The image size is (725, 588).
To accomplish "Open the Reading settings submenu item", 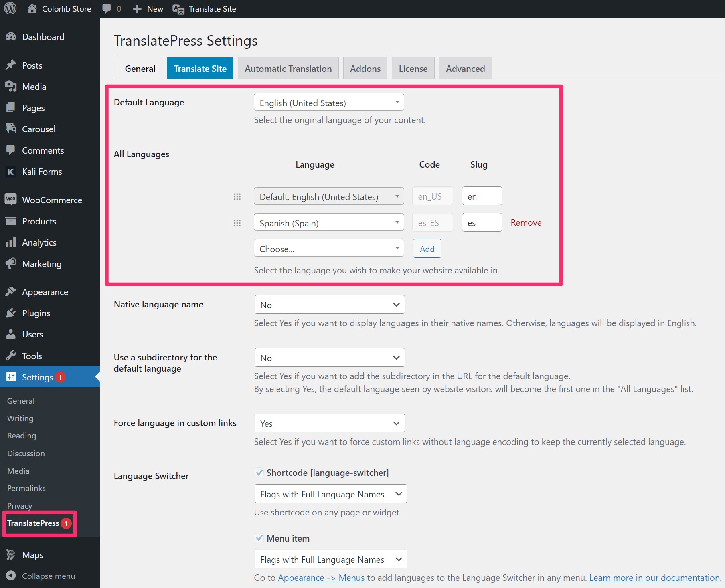I will [x=22, y=436].
